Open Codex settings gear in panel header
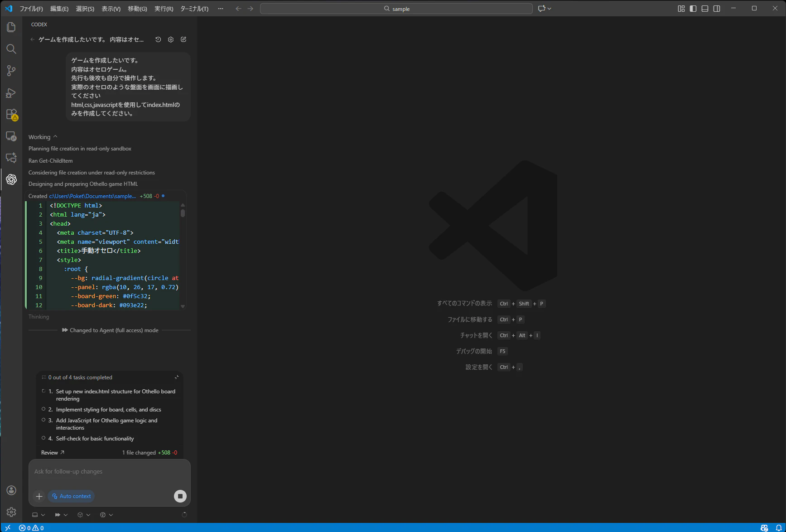The image size is (786, 532). tap(171, 39)
